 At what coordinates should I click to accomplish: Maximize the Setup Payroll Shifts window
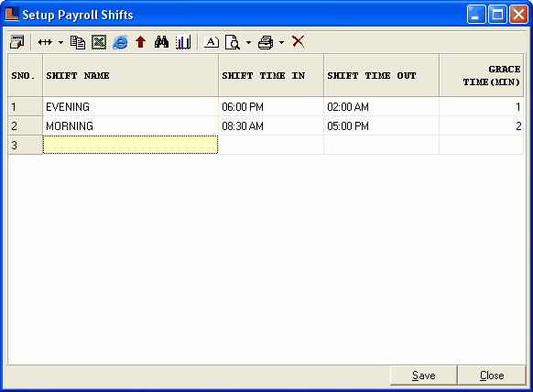tap(497, 15)
